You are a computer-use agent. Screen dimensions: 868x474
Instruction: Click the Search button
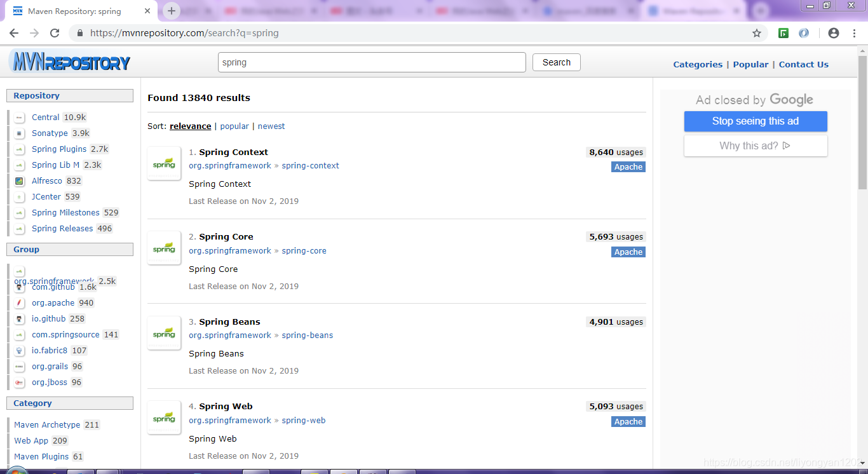click(557, 62)
